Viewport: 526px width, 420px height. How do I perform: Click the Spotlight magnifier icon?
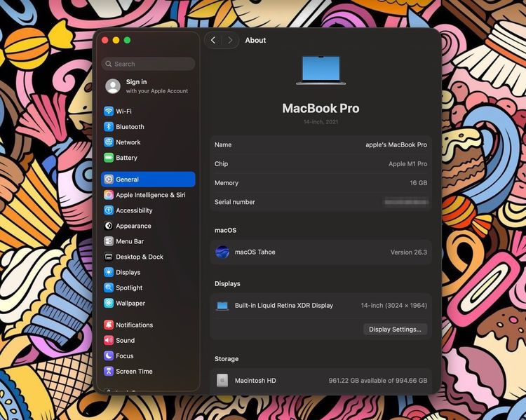[108, 287]
